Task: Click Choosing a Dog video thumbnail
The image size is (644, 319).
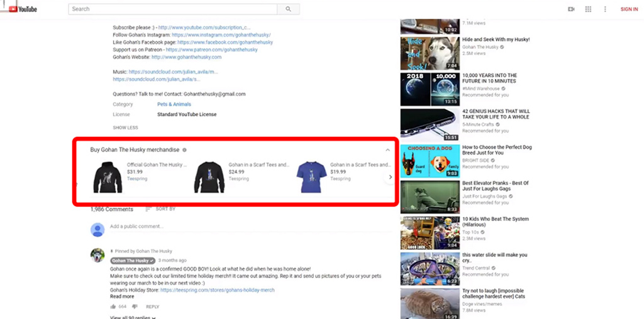Action: coord(430,161)
